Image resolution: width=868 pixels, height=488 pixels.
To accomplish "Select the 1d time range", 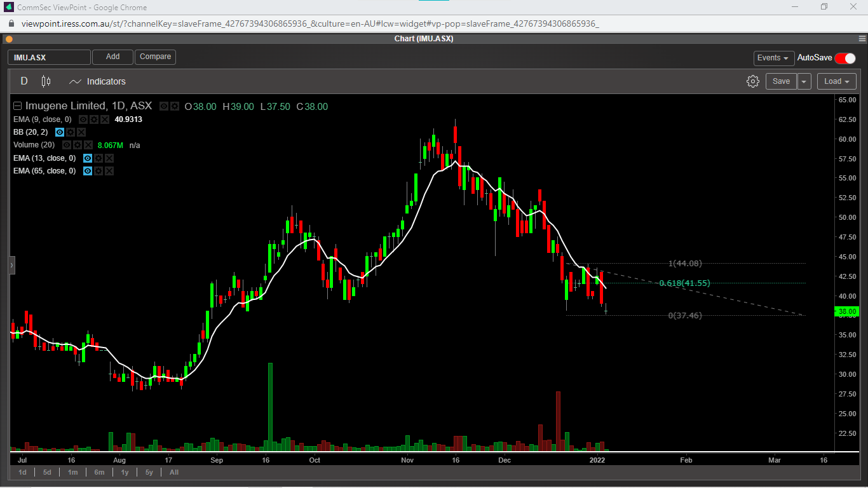I will [x=22, y=472].
